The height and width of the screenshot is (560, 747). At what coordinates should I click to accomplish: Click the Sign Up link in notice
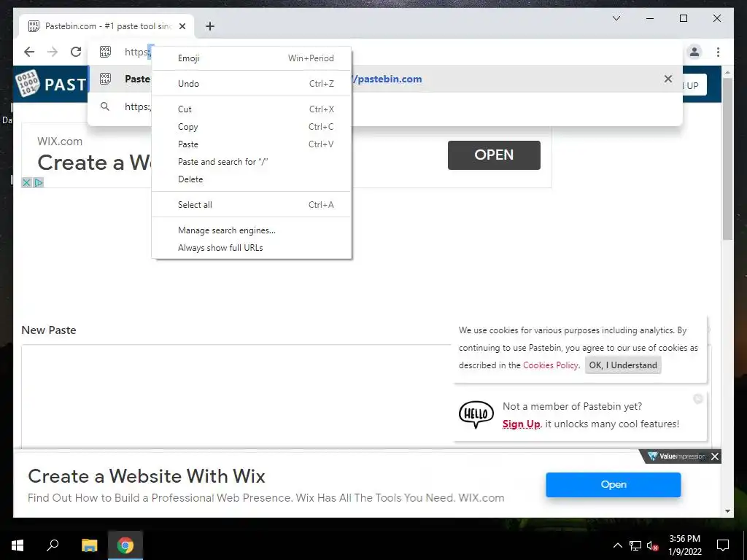(x=521, y=424)
